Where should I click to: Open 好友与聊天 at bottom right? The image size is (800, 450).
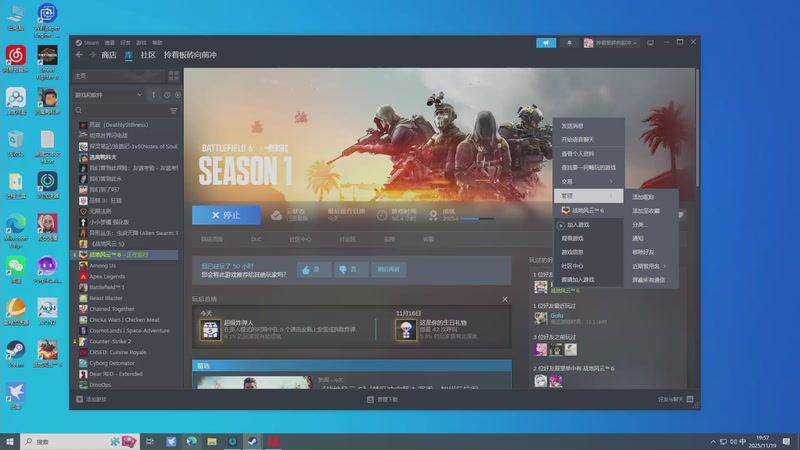pos(675,399)
